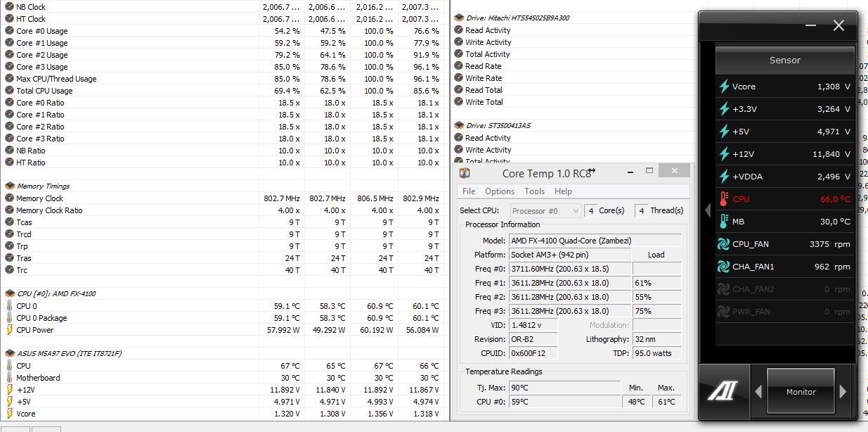Click the Freq #0 3711.60MHz field
The width and height of the screenshot is (868, 432).
pos(569,269)
